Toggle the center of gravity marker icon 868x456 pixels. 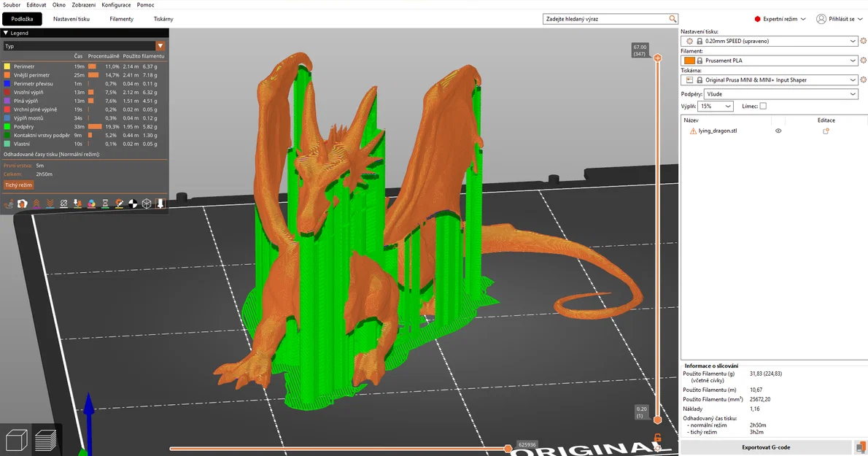coord(133,204)
